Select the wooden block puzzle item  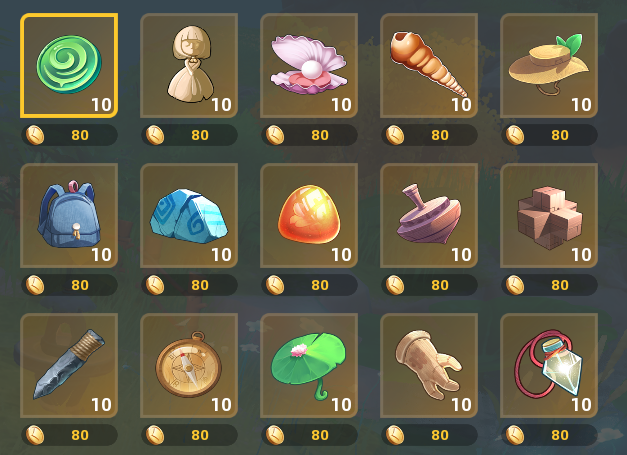coord(549,216)
